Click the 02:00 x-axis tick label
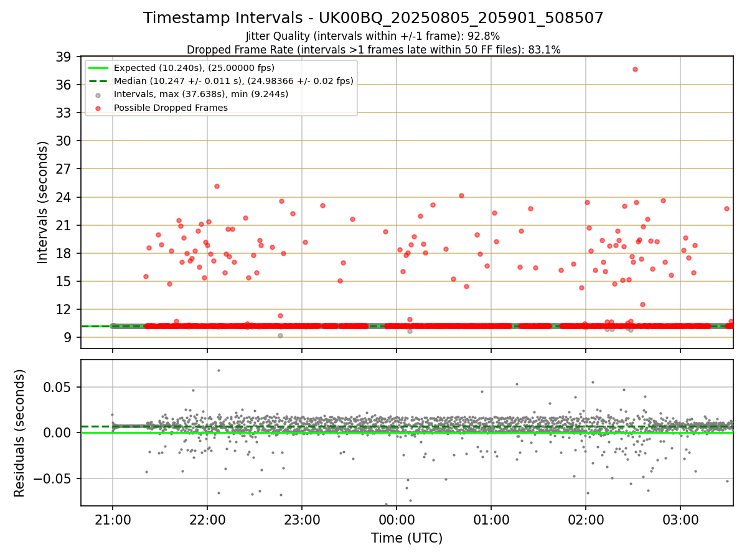 point(586,520)
